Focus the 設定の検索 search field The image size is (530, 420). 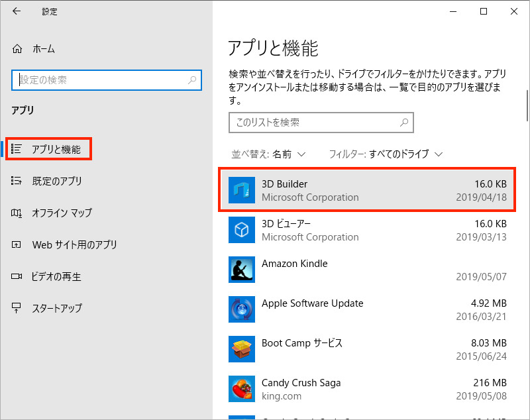[107, 80]
